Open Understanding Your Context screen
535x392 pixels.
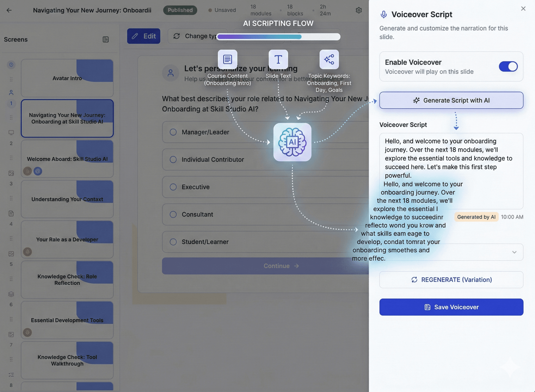click(67, 199)
